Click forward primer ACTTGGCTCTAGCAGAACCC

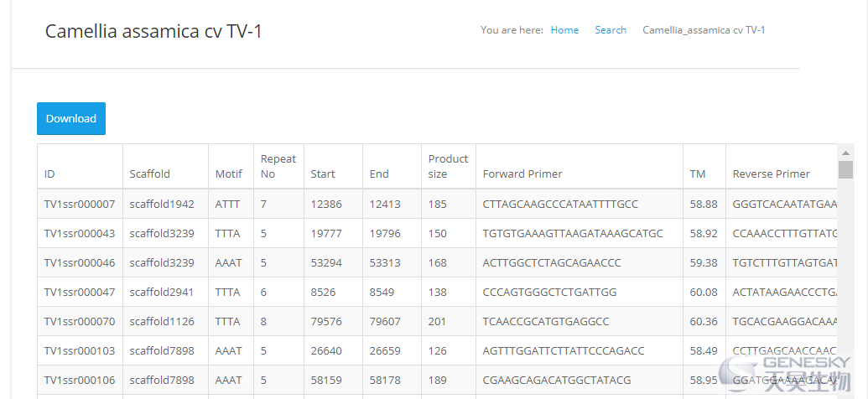click(x=552, y=263)
